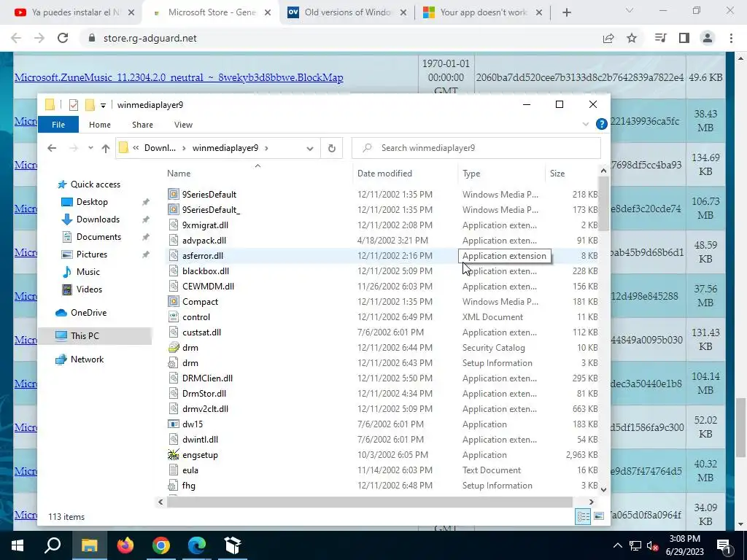Screen dimensions: 747x560
Task: Click the muted volume tray icon
Action: pos(652,545)
